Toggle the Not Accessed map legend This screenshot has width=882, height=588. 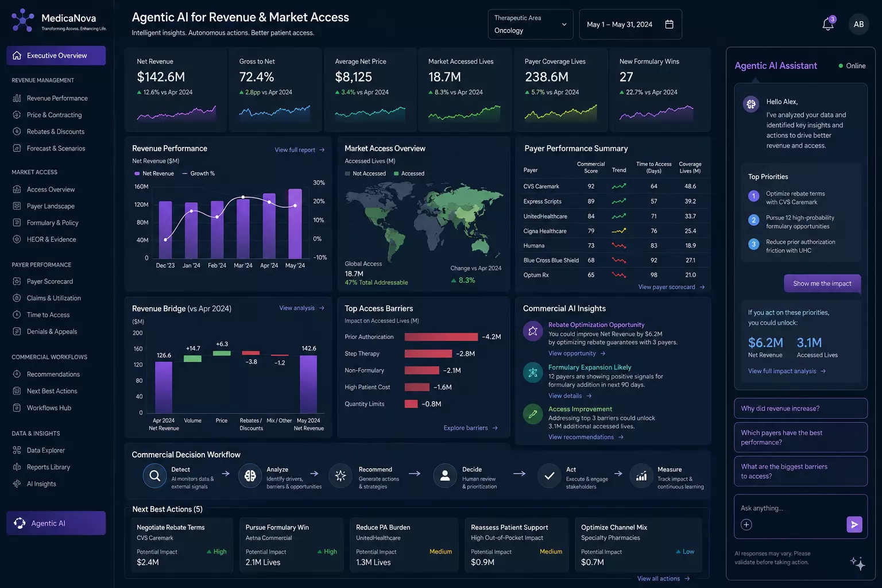(365, 173)
